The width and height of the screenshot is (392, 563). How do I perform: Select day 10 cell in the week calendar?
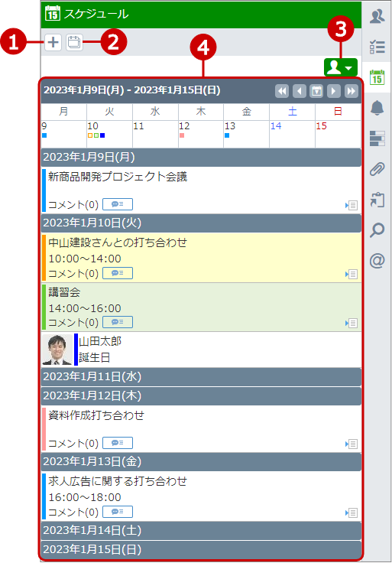pyautogui.click(x=109, y=134)
